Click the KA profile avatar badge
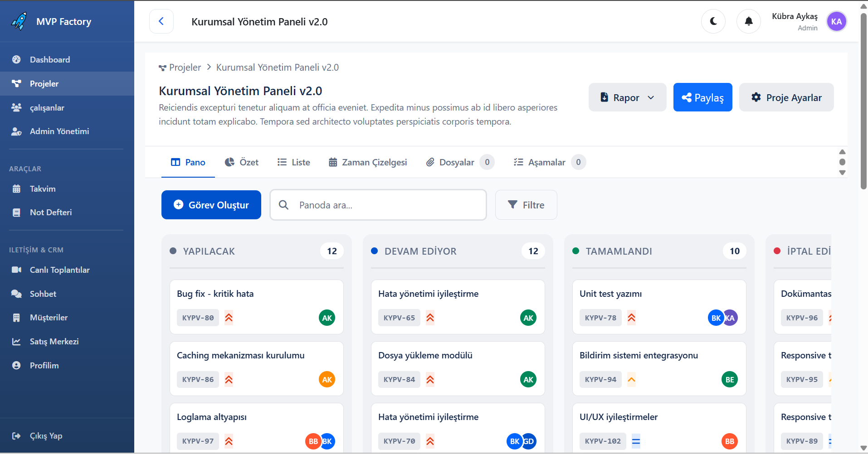868x454 pixels. point(837,21)
